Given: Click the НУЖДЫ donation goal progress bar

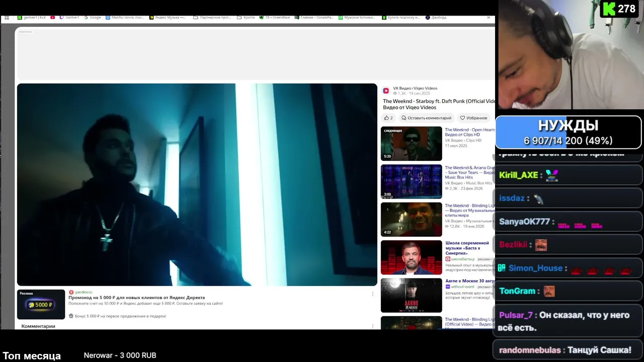Looking at the screenshot, I should [569, 133].
